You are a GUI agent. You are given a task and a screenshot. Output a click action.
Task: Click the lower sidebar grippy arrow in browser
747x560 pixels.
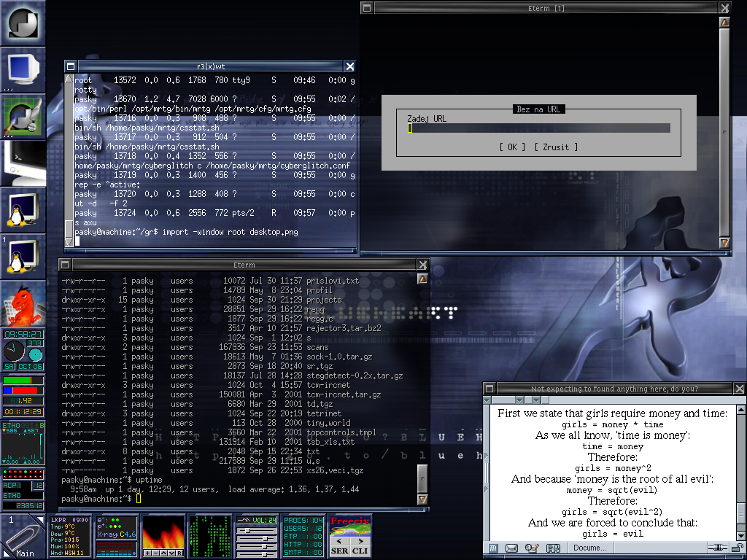[487, 489]
